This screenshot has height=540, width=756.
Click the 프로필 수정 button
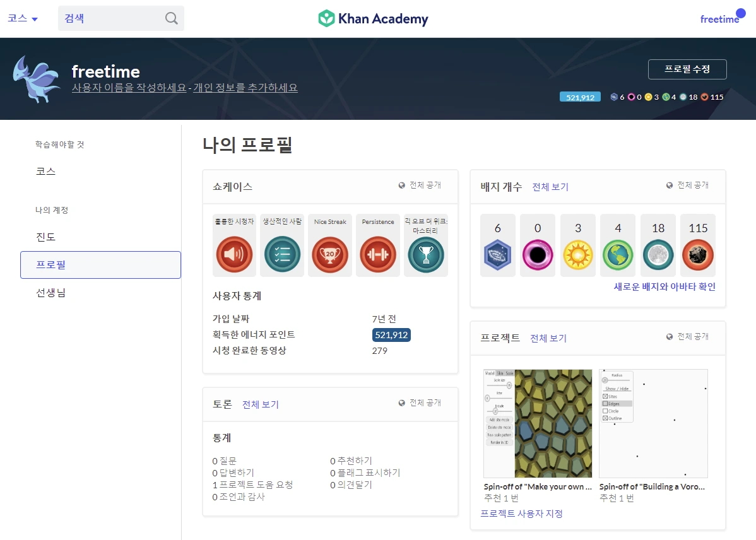pyautogui.click(x=687, y=69)
